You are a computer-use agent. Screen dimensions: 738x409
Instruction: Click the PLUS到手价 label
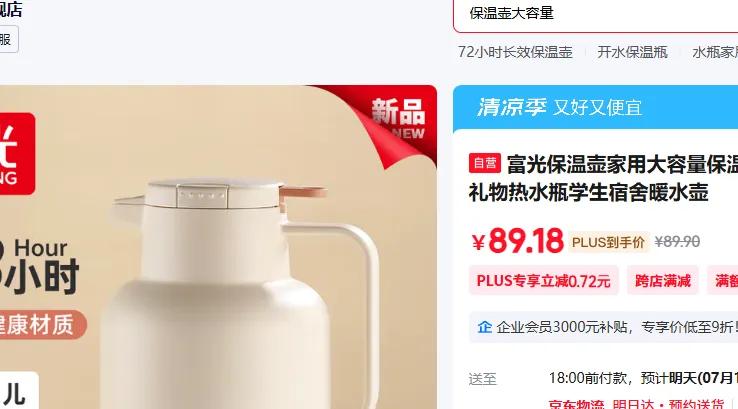[608, 242]
